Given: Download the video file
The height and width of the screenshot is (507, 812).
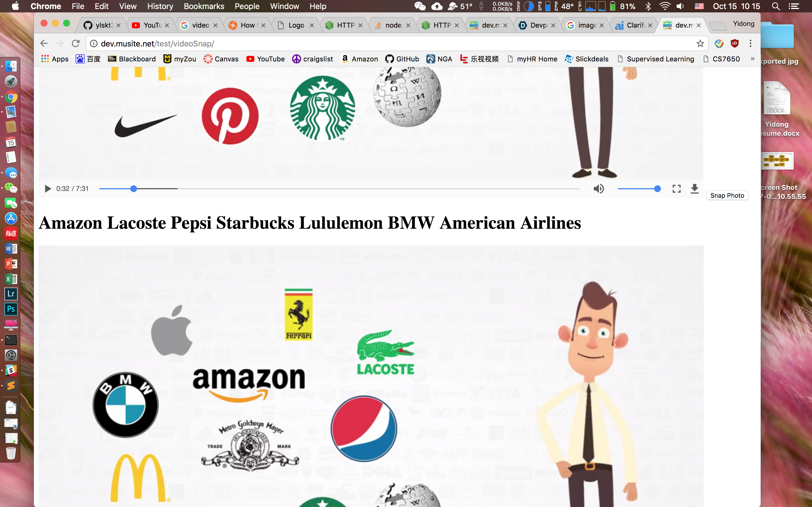Looking at the screenshot, I should click(694, 189).
